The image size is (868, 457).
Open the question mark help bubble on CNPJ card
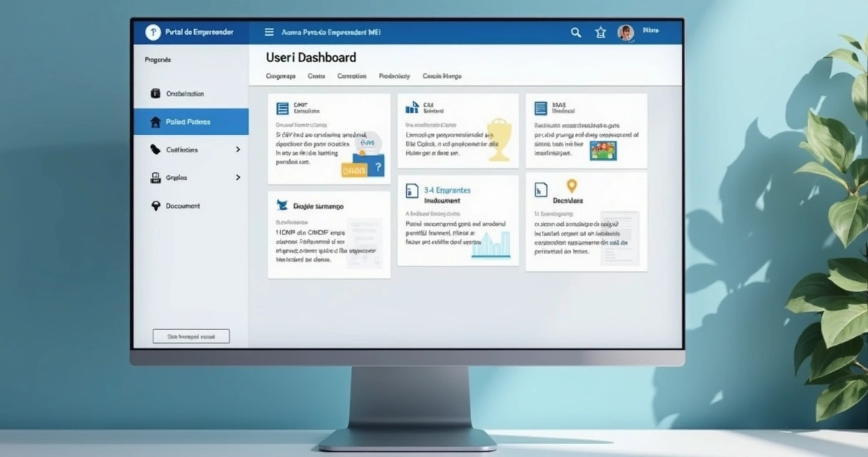[376, 168]
